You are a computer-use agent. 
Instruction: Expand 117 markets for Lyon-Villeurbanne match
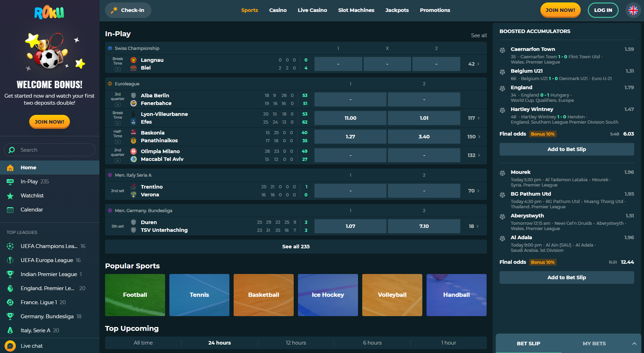pos(474,118)
